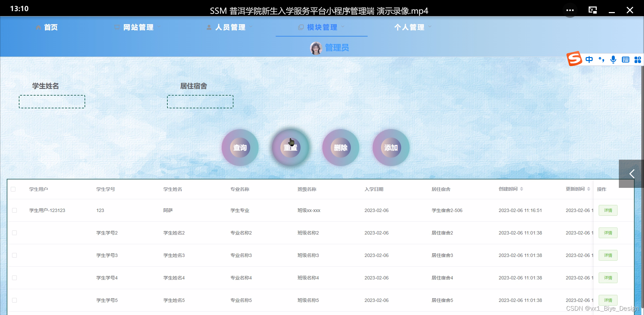Click the 学生用户 column header
Screen dimensions: 644x315
[39, 189]
